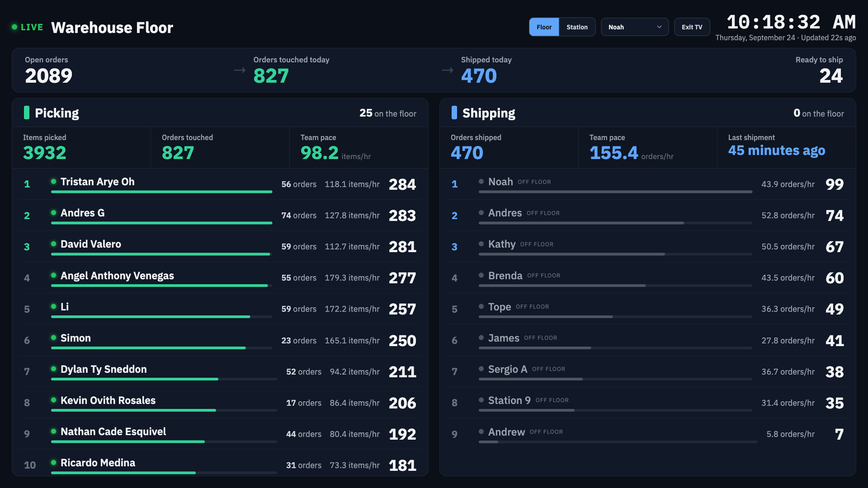The height and width of the screenshot is (488, 868).
Task: Click Simon's score 250
Action: point(402,341)
